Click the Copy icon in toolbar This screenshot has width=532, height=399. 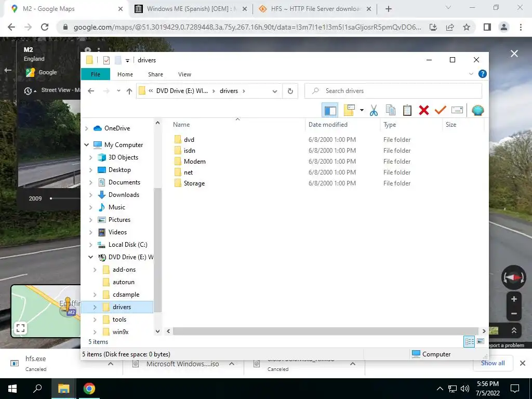tap(391, 110)
